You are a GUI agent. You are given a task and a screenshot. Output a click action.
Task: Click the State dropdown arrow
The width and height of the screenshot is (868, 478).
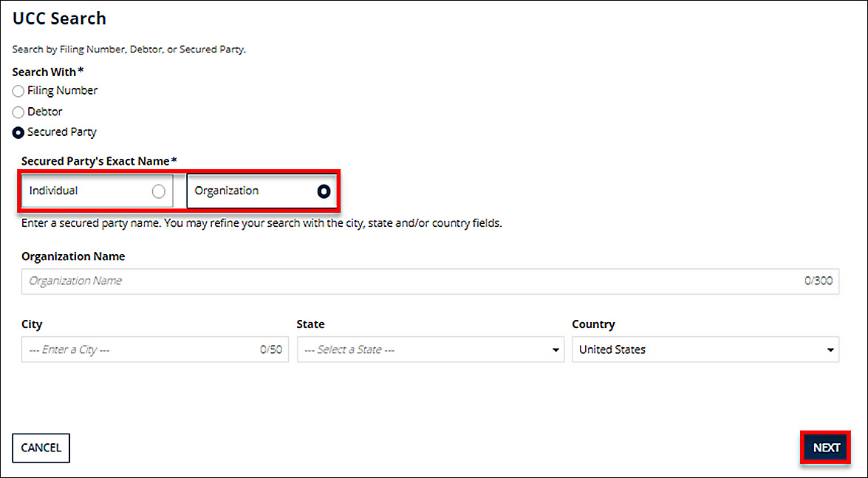[556, 350]
